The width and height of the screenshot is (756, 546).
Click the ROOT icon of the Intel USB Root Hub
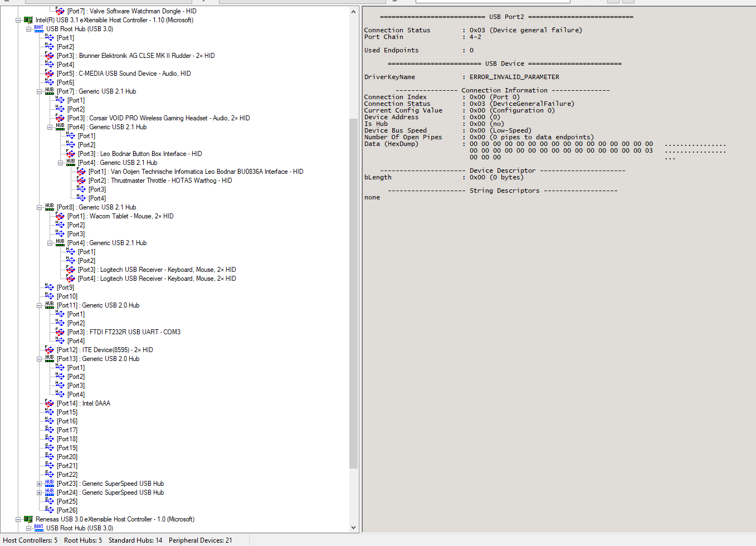pyautogui.click(x=38, y=29)
